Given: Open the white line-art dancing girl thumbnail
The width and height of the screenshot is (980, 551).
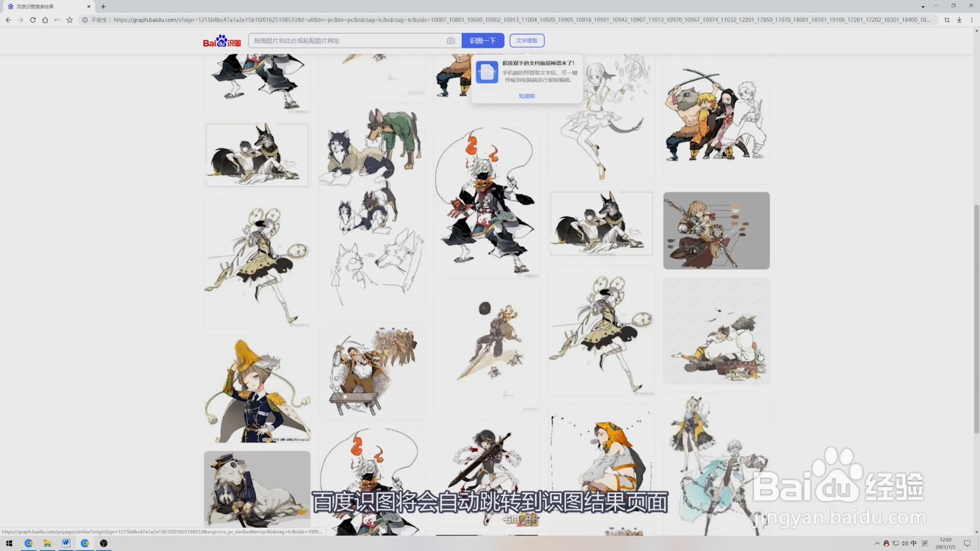Looking at the screenshot, I should [x=601, y=118].
